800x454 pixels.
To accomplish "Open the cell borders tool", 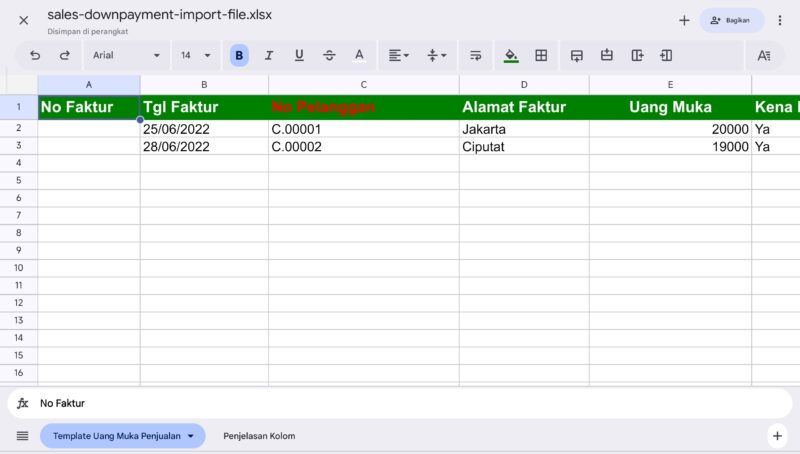I will click(541, 56).
